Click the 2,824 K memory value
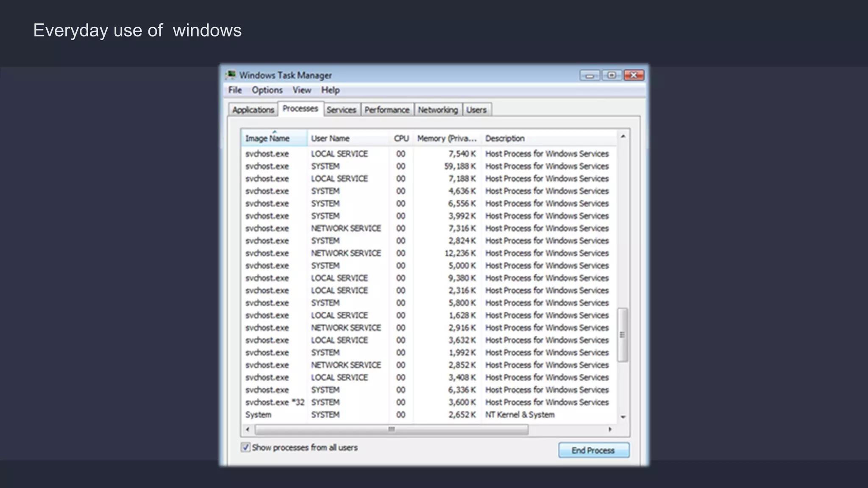868x488 pixels. pyautogui.click(x=462, y=241)
